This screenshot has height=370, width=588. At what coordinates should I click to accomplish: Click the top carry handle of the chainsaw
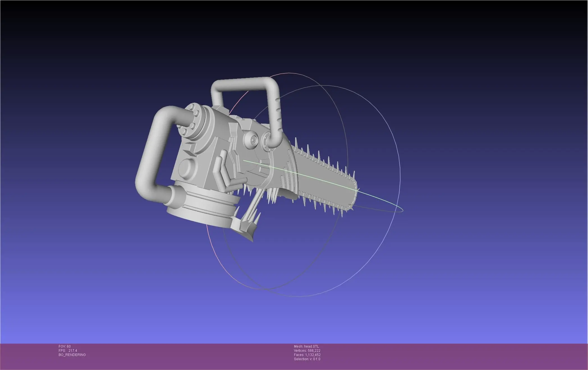pyautogui.click(x=244, y=85)
